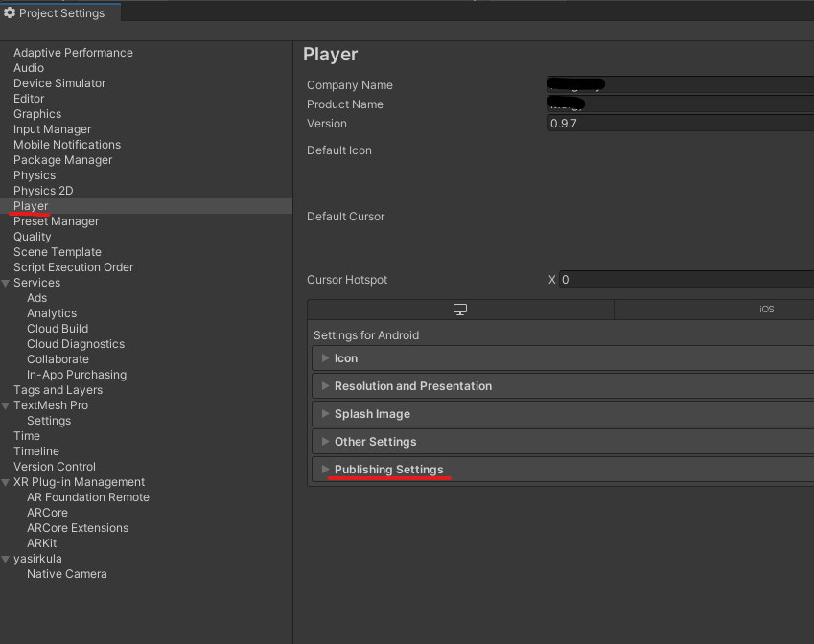Open Audio settings from the sidebar
The height and width of the screenshot is (644, 814).
29,67
